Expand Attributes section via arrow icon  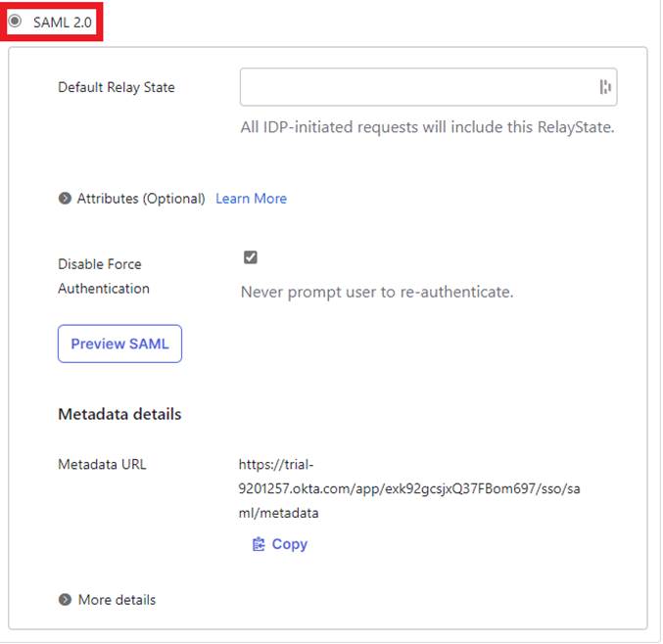[x=65, y=199]
